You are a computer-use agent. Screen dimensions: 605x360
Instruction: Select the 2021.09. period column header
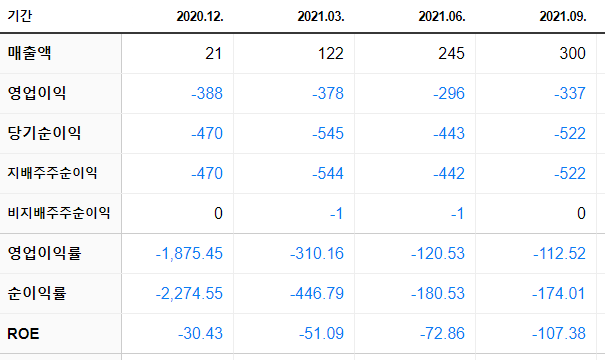563,16
